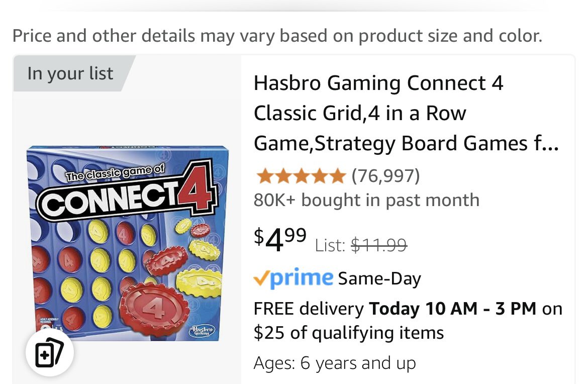This screenshot has height=384, width=588.
Task: Open the Connect 4 product box thumbnail
Action: point(128,243)
